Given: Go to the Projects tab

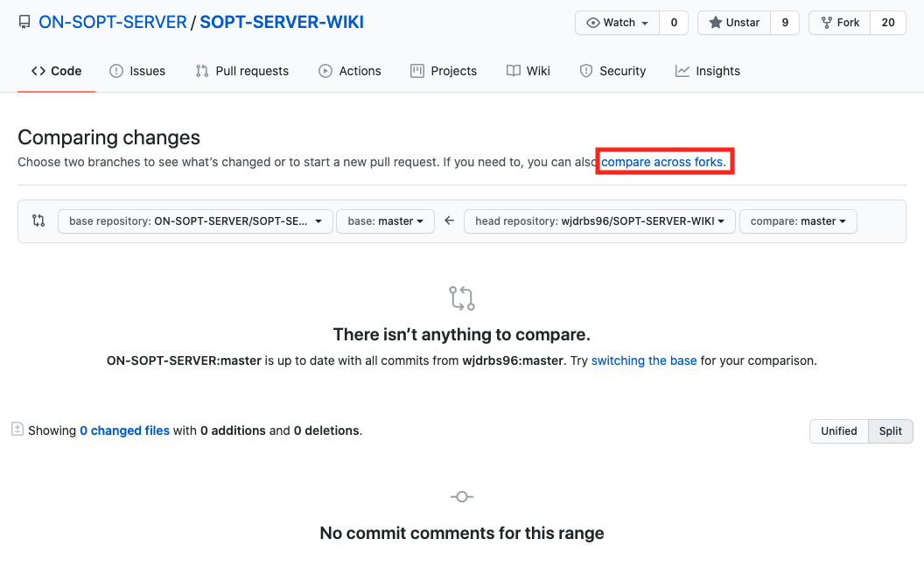Looking at the screenshot, I should 444,71.
